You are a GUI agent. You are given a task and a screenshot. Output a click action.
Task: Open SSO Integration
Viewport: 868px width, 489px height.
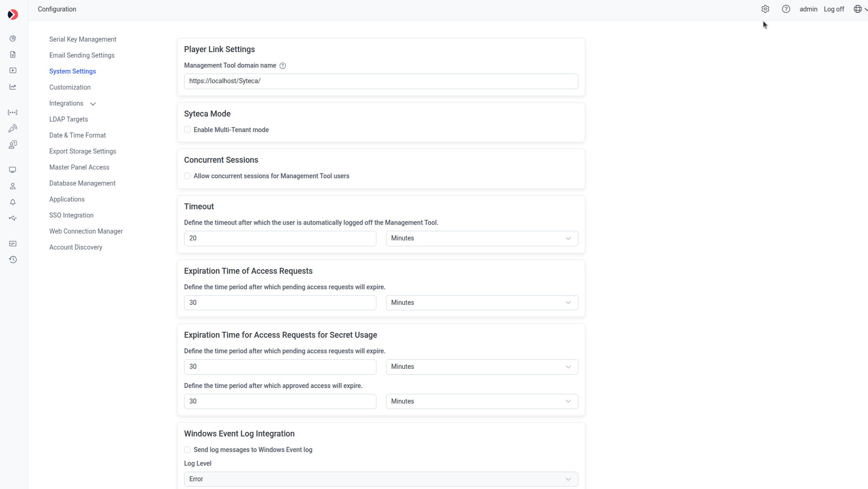coord(71,215)
